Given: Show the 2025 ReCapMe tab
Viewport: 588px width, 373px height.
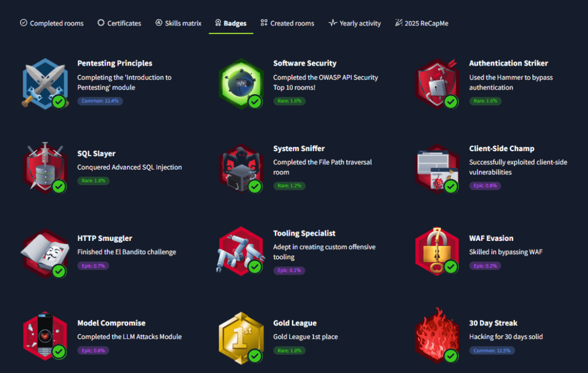Looking at the screenshot, I should [421, 23].
